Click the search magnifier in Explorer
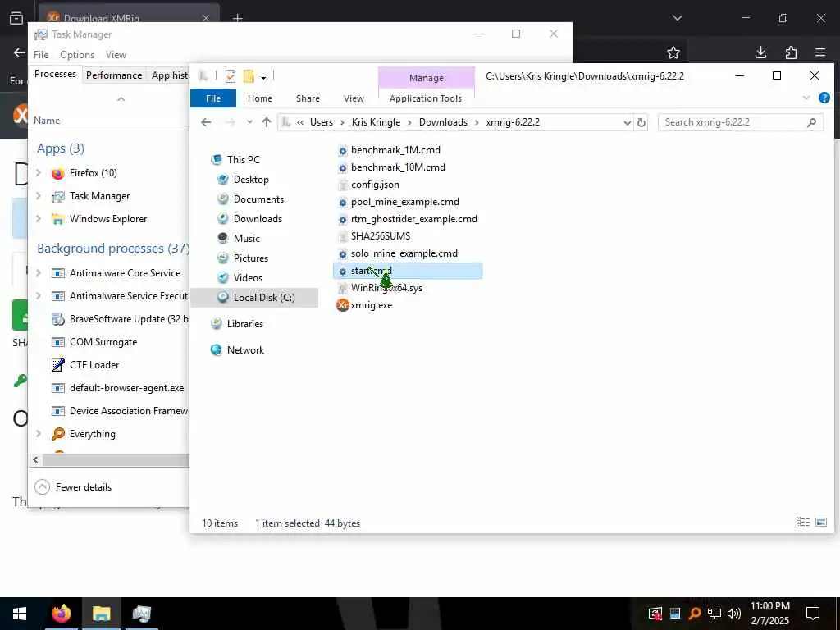 point(811,122)
